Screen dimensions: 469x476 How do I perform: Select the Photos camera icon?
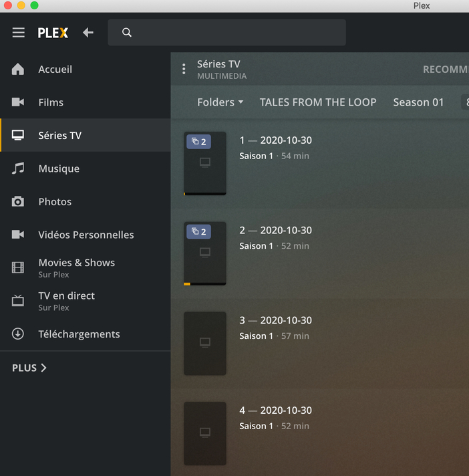18,201
